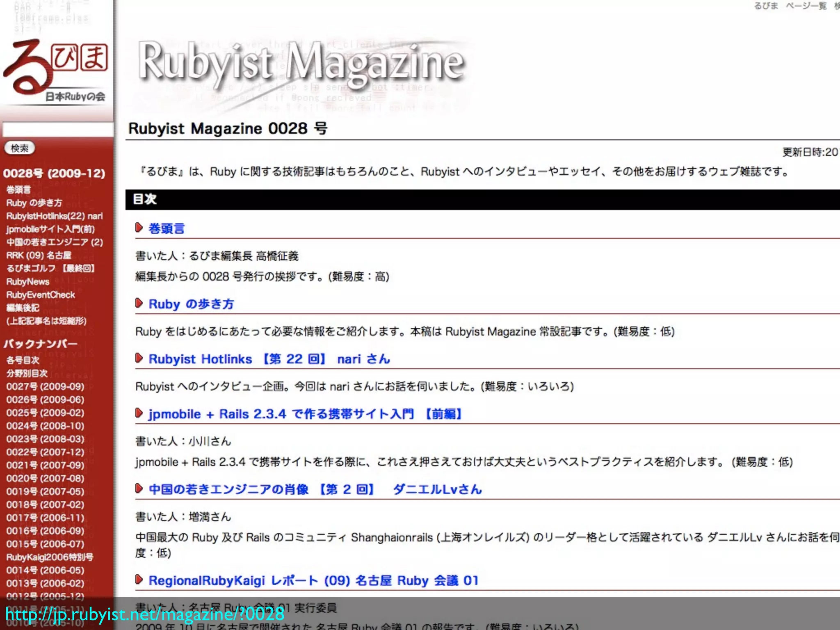Open back number 0019号 (2007-05)
Image resolution: width=840 pixels, height=630 pixels.
click(45, 491)
